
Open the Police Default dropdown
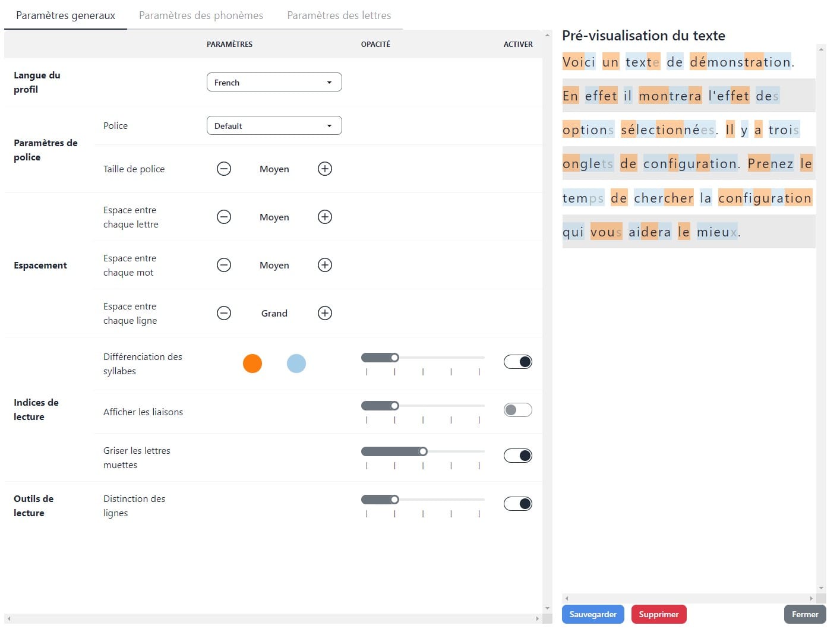[x=274, y=125]
